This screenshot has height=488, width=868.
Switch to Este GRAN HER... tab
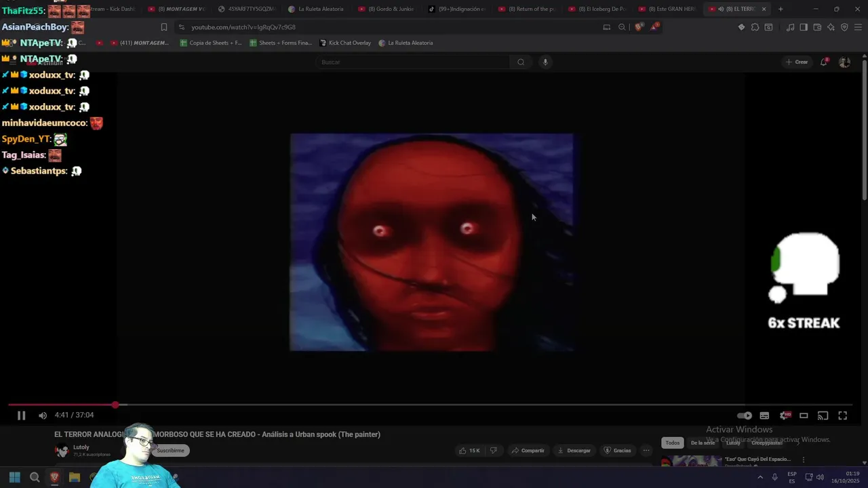tap(668, 9)
